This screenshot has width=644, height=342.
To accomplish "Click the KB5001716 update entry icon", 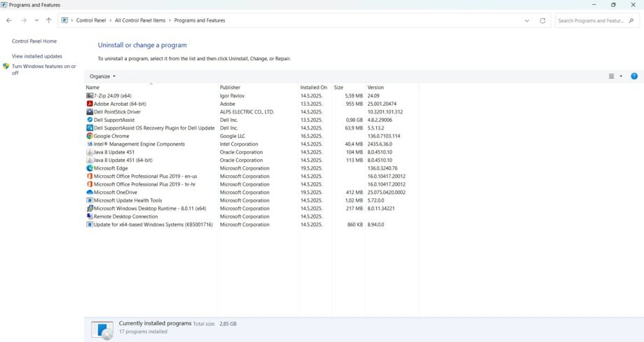I will (90, 224).
